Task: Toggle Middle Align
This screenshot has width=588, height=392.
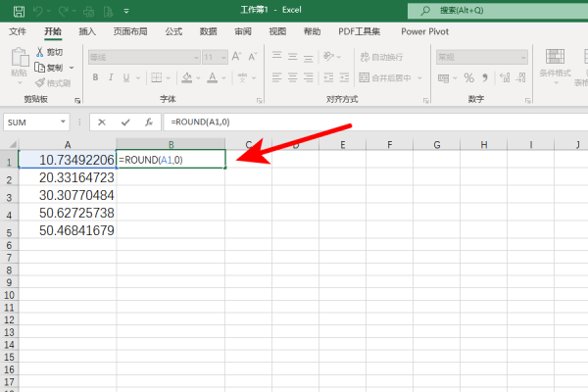Action: 292,57
